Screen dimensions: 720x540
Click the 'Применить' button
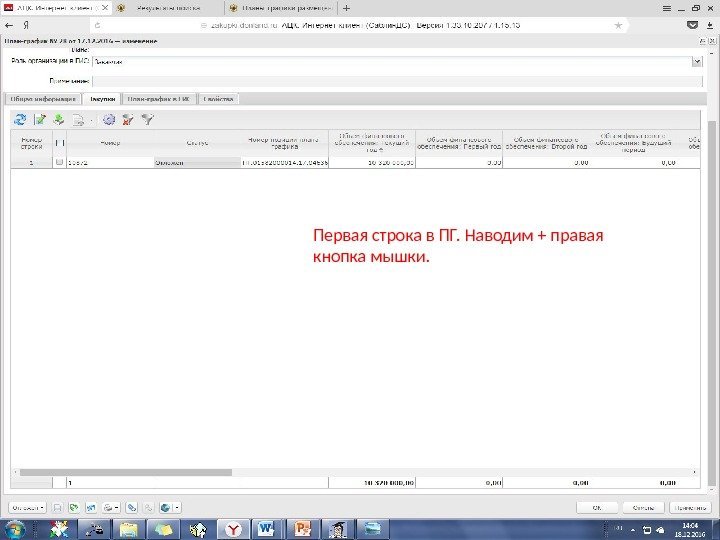pyautogui.click(x=691, y=507)
